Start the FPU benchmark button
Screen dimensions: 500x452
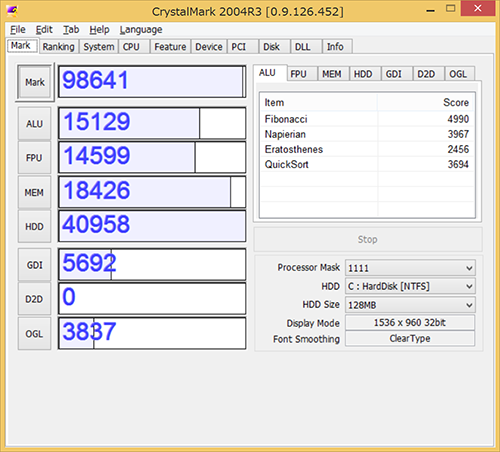pyautogui.click(x=34, y=157)
